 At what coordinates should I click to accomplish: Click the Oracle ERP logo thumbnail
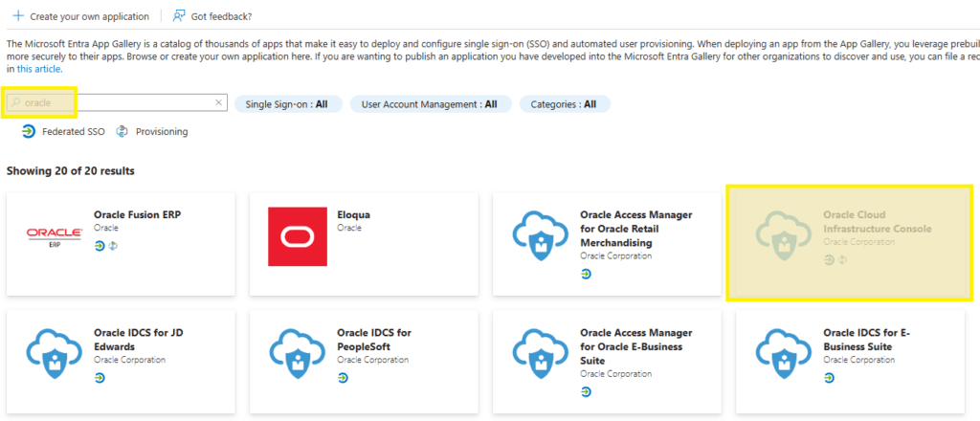55,236
